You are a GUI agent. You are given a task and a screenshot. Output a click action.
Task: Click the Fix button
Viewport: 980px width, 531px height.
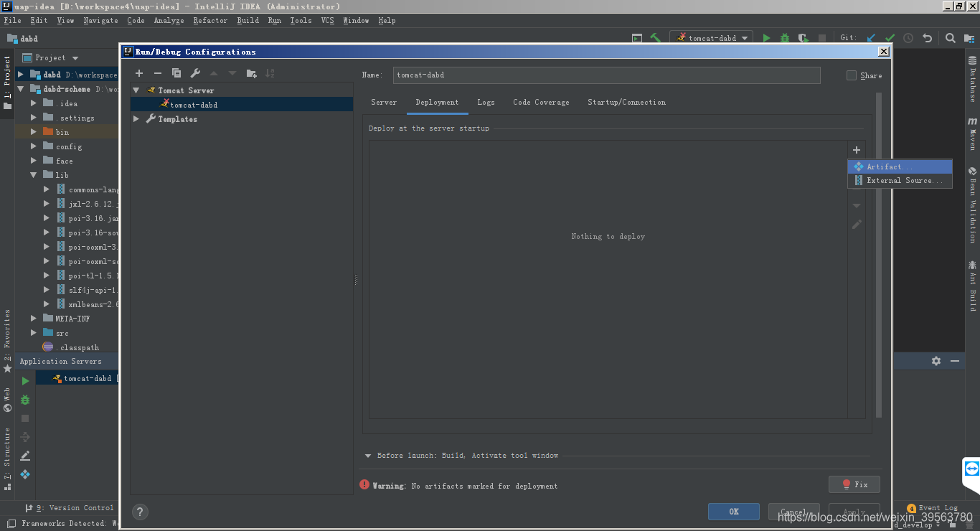854,484
